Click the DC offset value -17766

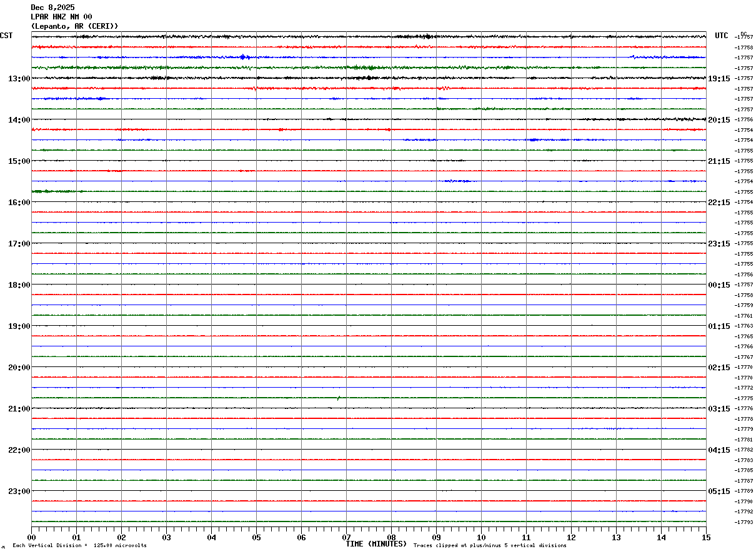(x=744, y=346)
